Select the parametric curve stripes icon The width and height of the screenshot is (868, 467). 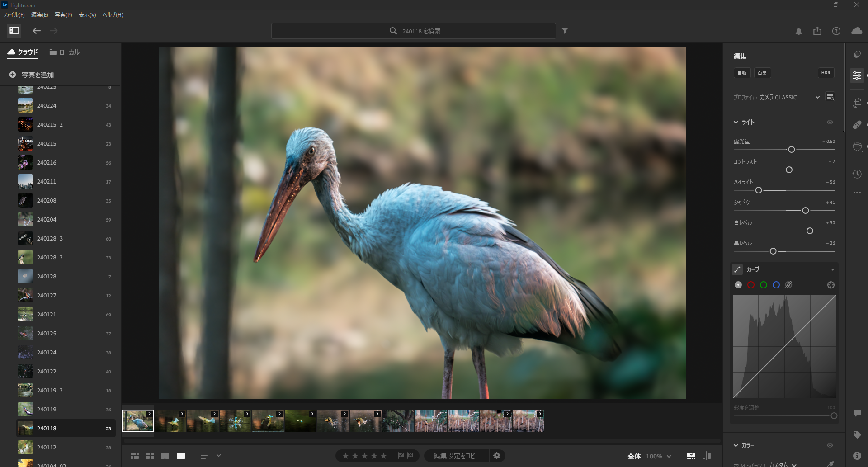click(788, 285)
